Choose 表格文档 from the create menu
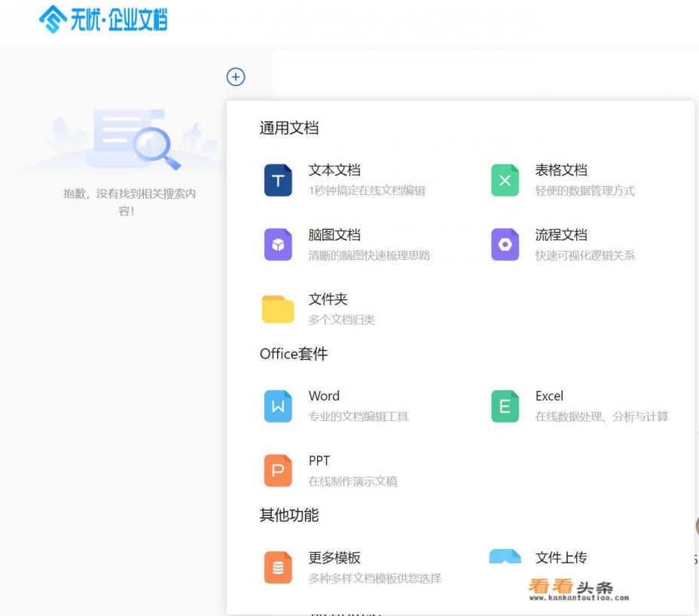The width and height of the screenshot is (699, 616). pos(561,170)
